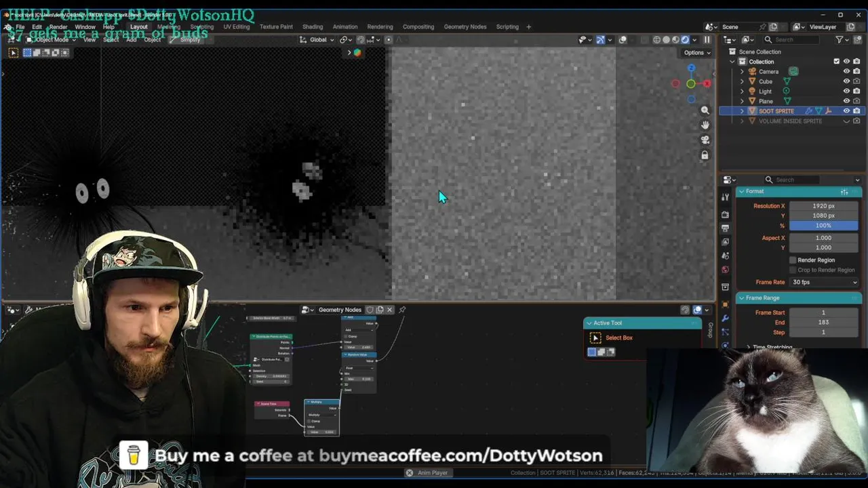Open the Frame Rate 30 fps dropdown
Viewport: 868px width, 488px height.
pyautogui.click(x=825, y=282)
